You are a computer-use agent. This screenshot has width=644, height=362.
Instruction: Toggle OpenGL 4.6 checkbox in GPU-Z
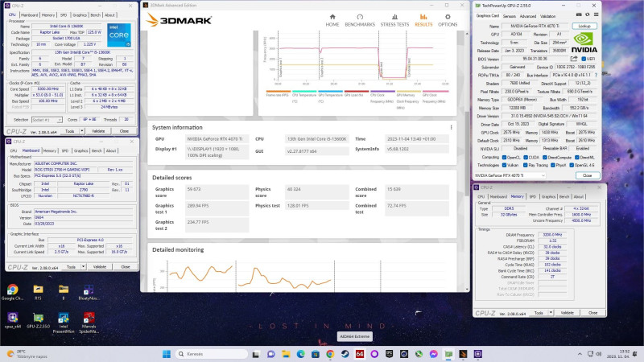[572, 166]
